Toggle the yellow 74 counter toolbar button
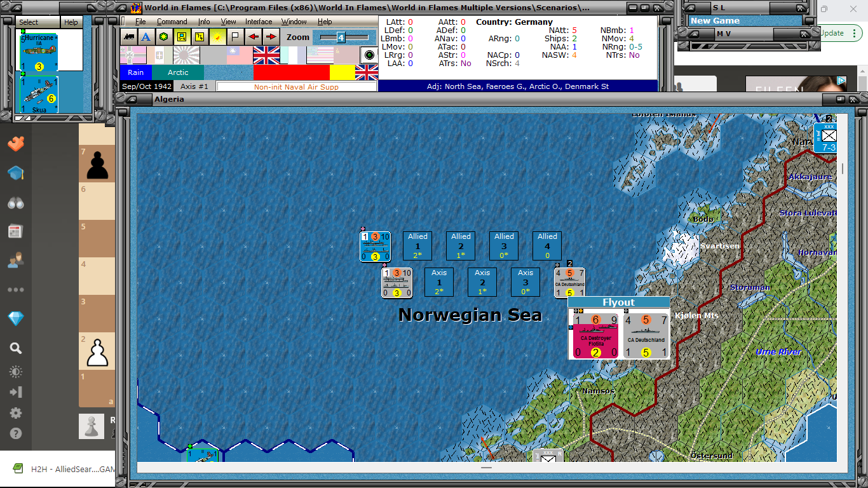The width and height of the screenshot is (868, 488). pos(199,37)
